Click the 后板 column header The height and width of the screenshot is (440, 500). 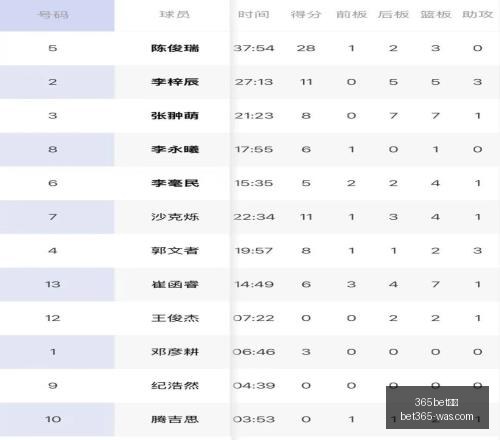(393, 15)
